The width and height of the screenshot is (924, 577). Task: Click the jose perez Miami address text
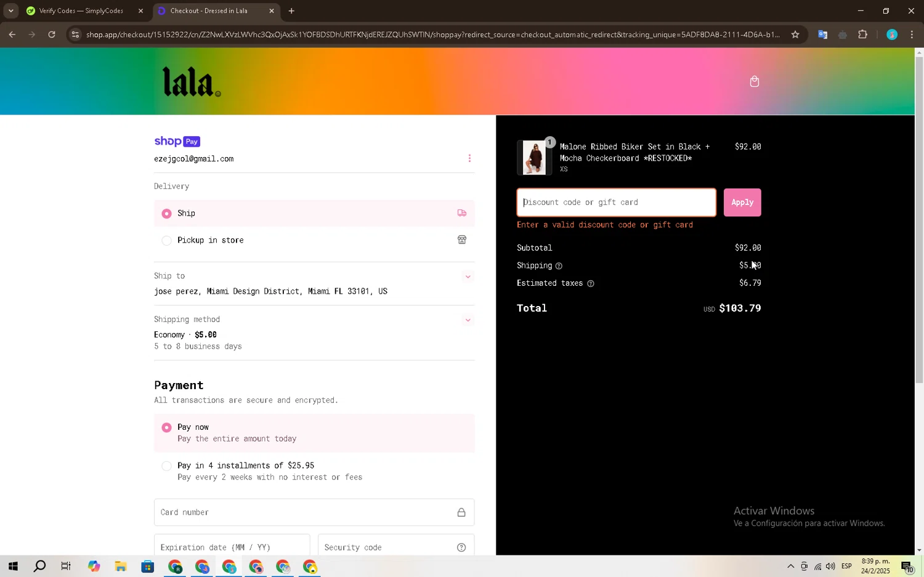point(270,291)
